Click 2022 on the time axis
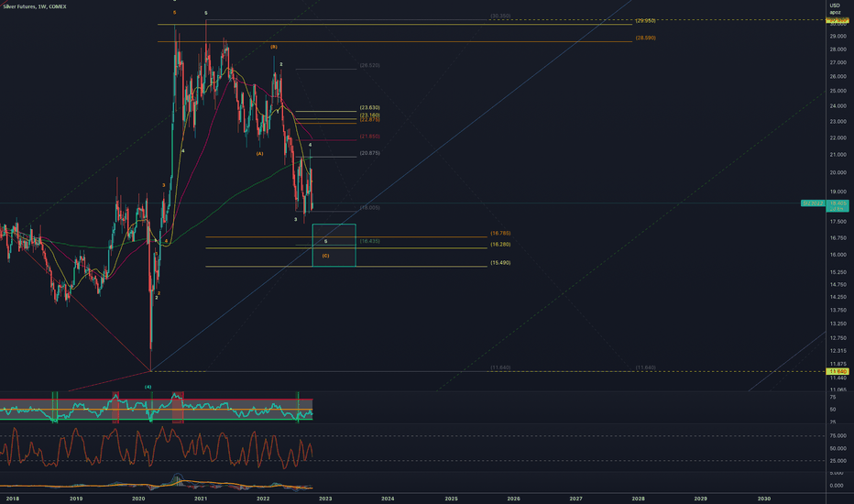Screen dimensions: 854x504 click(262, 499)
